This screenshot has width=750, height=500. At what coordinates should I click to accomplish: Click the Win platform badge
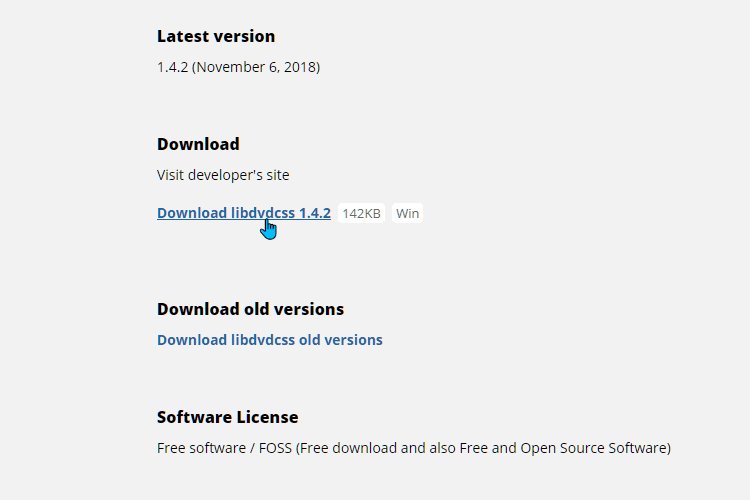pos(407,213)
